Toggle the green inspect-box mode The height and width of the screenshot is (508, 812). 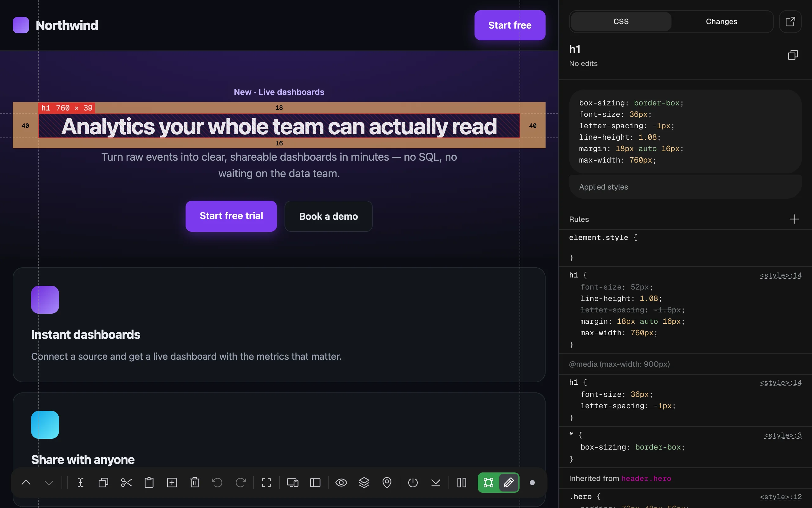pos(488,483)
